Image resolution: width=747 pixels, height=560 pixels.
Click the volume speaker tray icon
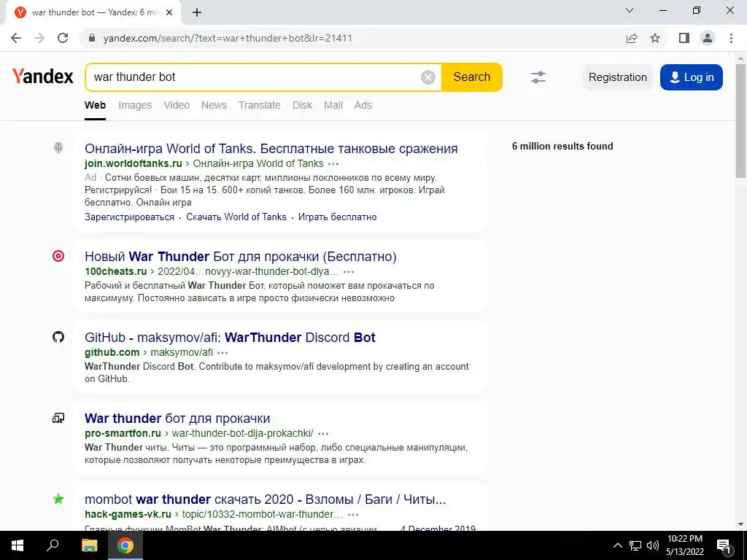pos(653,545)
